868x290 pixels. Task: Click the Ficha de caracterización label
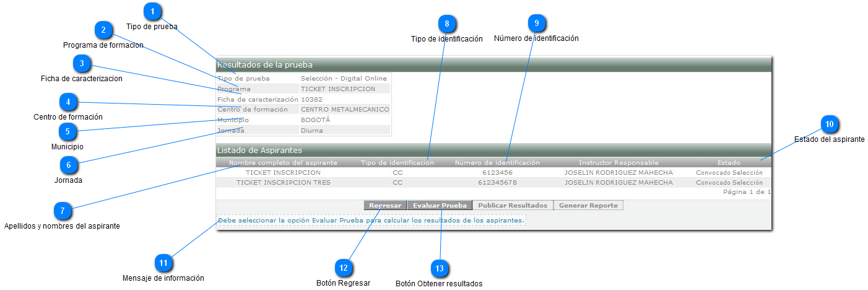(x=258, y=99)
